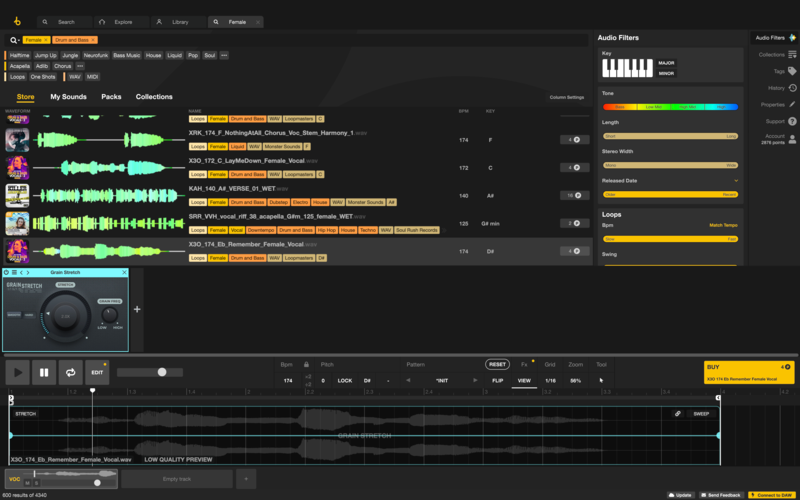The image size is (800, 500).
Task: Close the Female search tab
Action: (x=258, y=22)
